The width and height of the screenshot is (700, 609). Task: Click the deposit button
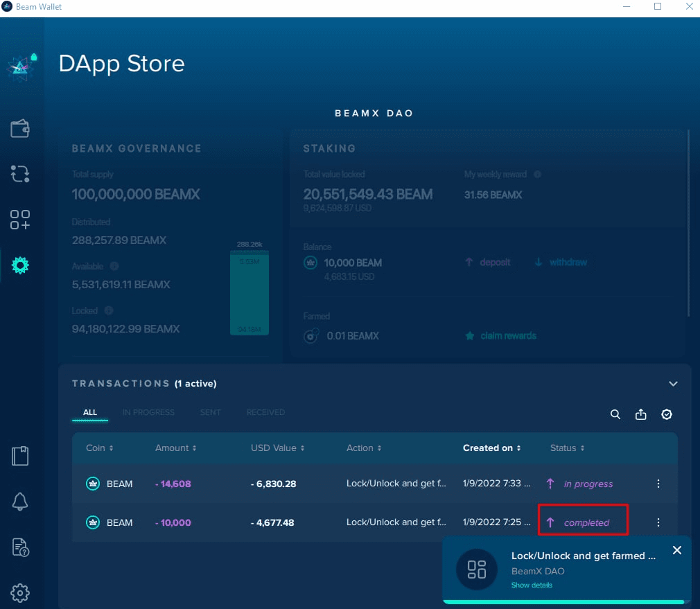488,262
